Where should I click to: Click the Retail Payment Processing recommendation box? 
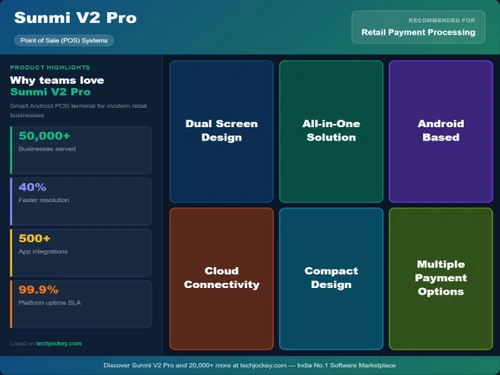(418, 27)
